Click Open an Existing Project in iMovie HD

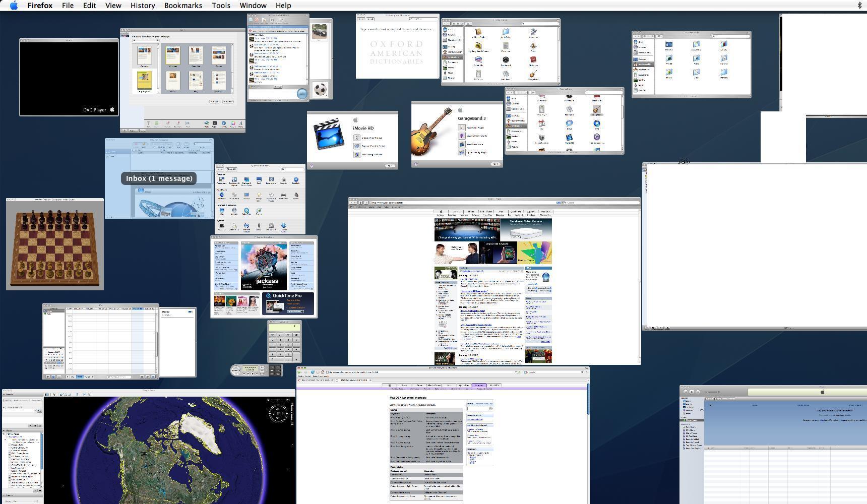370,146
